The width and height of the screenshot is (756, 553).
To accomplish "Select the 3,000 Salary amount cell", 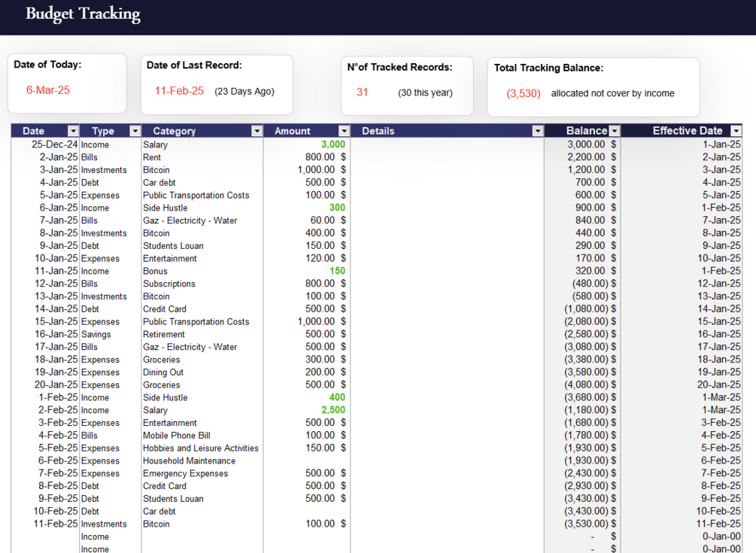I will (305, 144).
